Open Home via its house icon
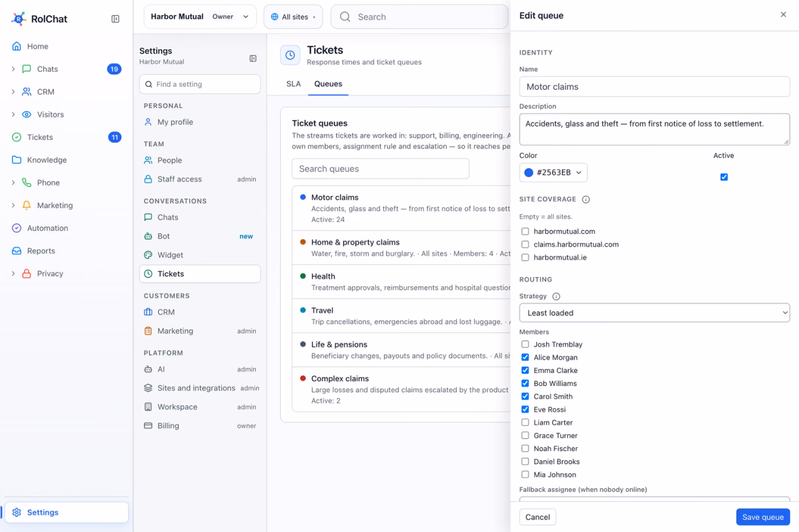 click(17, 46)
